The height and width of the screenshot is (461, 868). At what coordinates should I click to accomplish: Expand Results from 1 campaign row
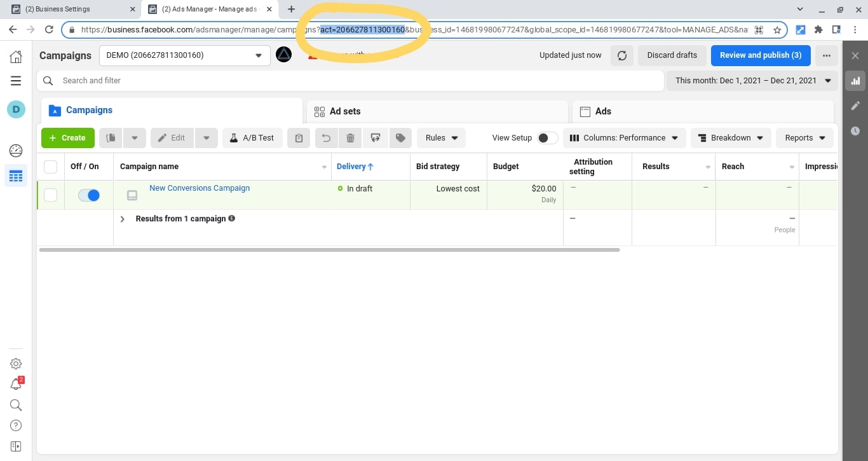tap(123, 219)
